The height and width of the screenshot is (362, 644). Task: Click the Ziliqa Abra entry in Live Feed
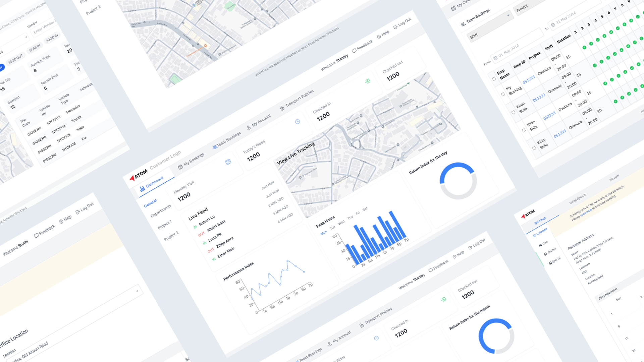(224, 243)
